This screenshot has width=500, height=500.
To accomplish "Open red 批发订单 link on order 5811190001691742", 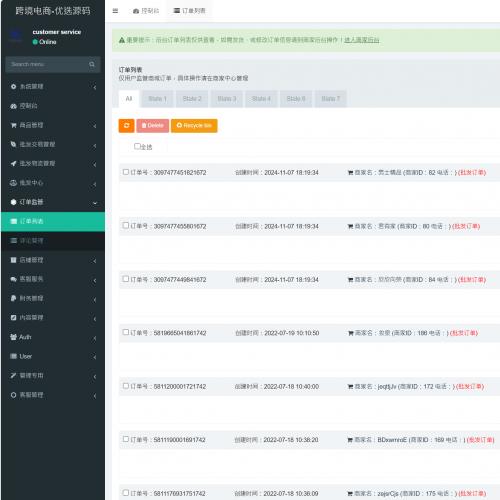I will click(480, 440).
